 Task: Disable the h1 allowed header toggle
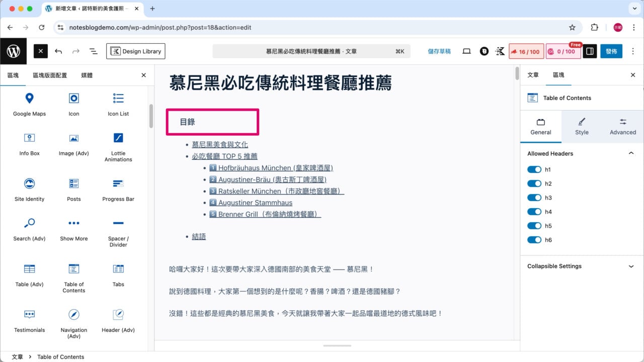pos(534,169)
